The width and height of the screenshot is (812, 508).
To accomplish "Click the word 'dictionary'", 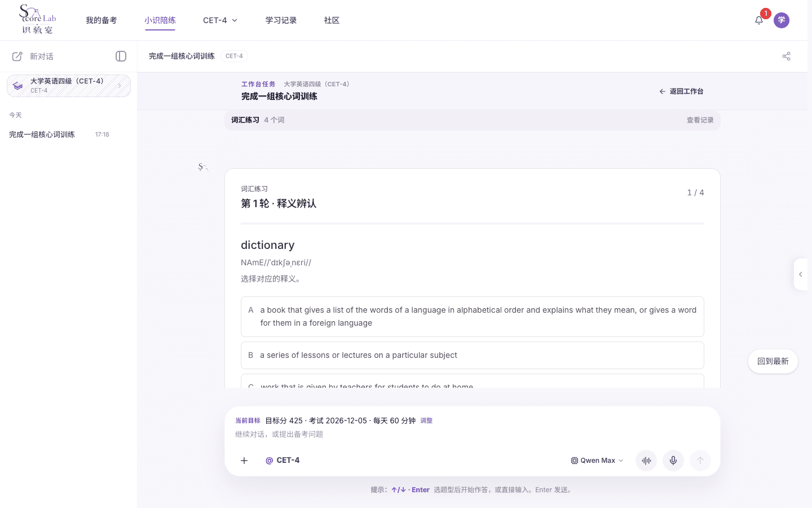I will coord(268,245).
